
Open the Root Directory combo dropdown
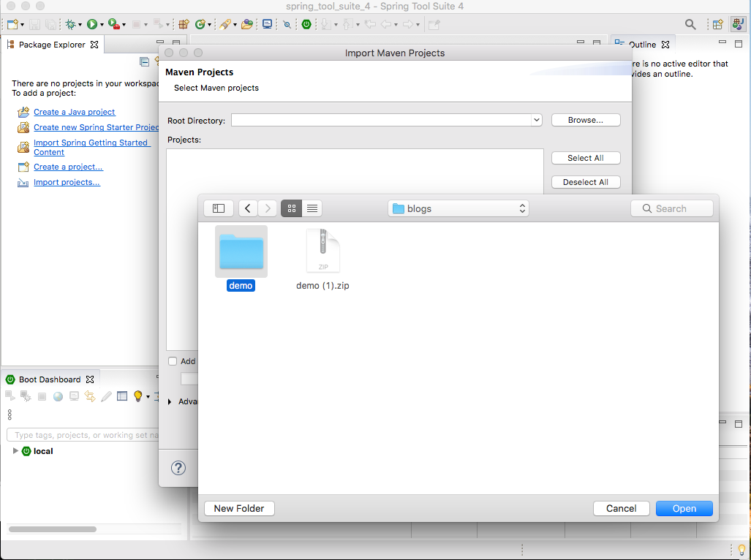(x=537, y=120)
